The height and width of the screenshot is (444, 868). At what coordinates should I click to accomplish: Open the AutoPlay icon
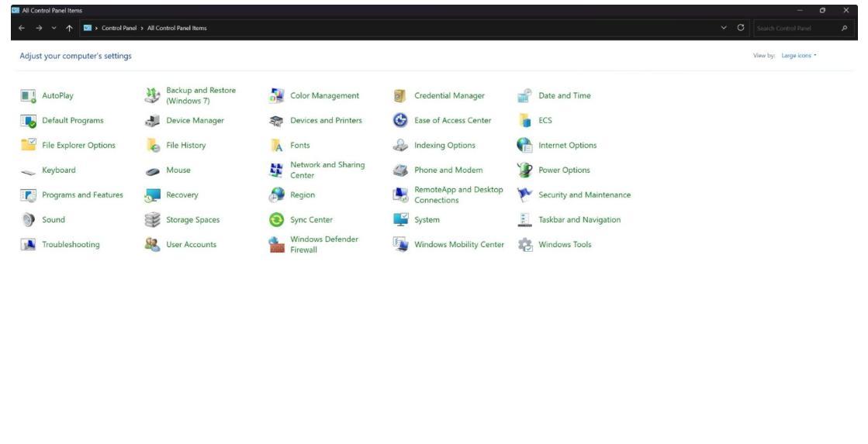point(28,95)
